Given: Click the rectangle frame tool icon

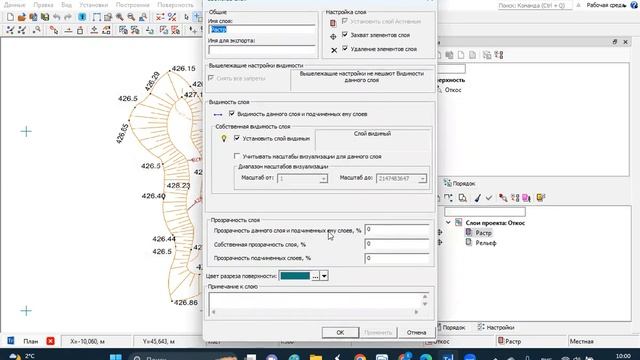Looking at the screenshot, I should coord(96,17).
